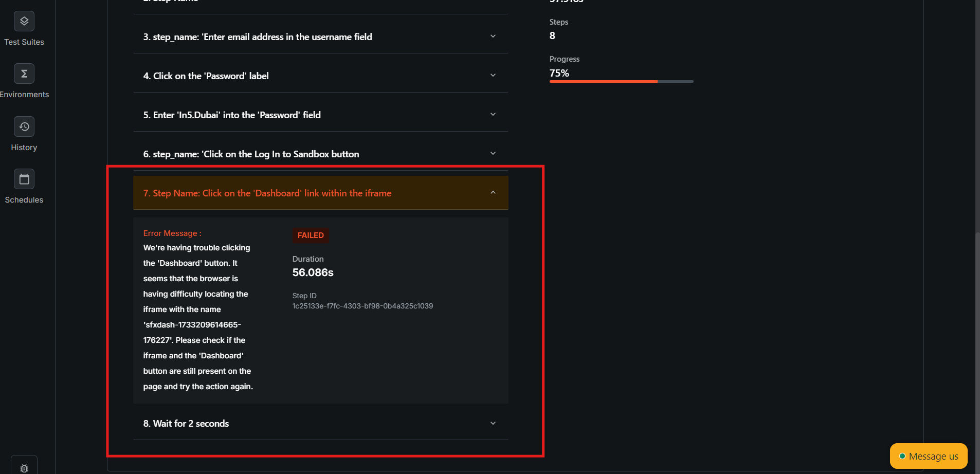Click the History clock icon

click(x=24, y=126)
